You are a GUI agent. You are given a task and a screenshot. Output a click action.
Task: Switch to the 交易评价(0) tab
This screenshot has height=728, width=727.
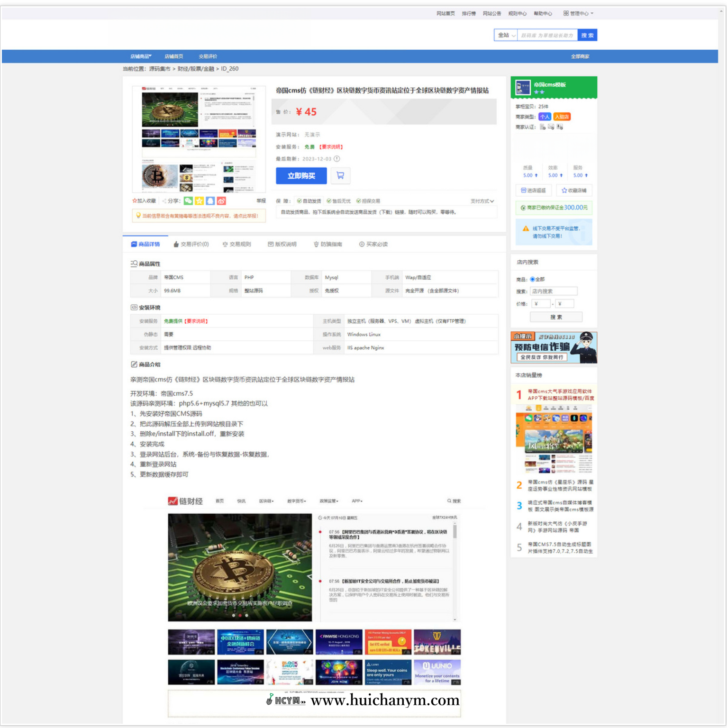191,244
